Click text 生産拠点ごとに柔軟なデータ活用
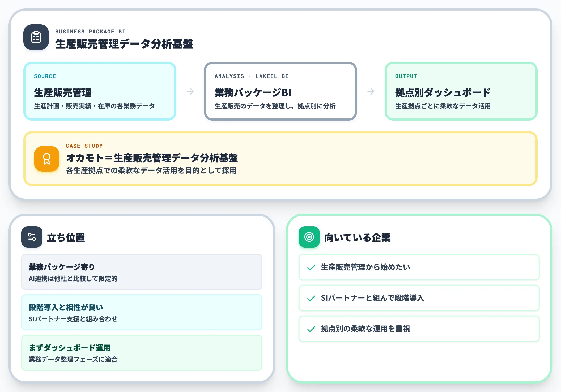This screenshot has height=392, width=561. click(x=443, y=106)
